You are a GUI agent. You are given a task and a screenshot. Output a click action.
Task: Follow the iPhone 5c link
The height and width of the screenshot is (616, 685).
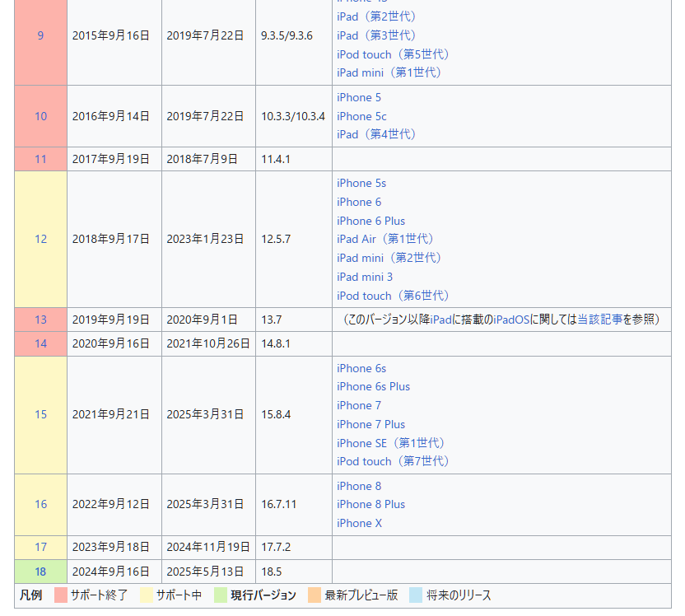click(361, 117)
